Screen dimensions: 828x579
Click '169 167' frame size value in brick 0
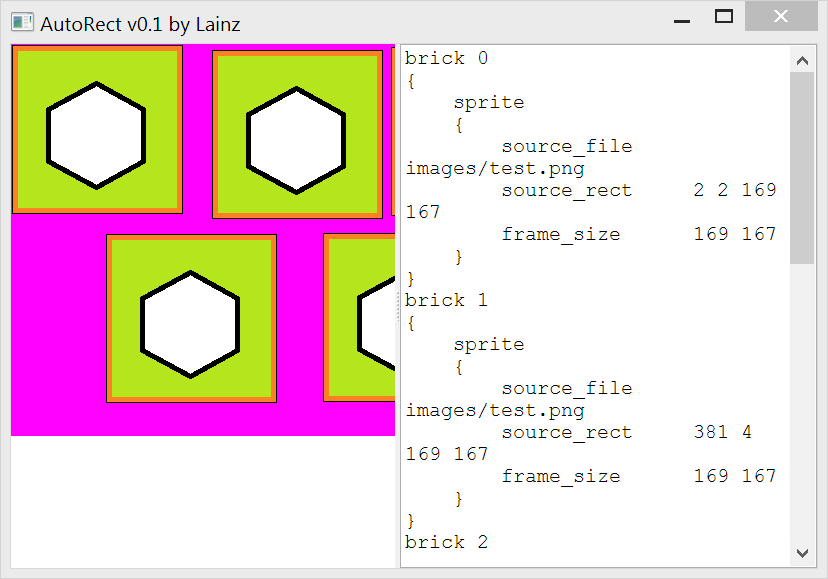pos(735,234)
